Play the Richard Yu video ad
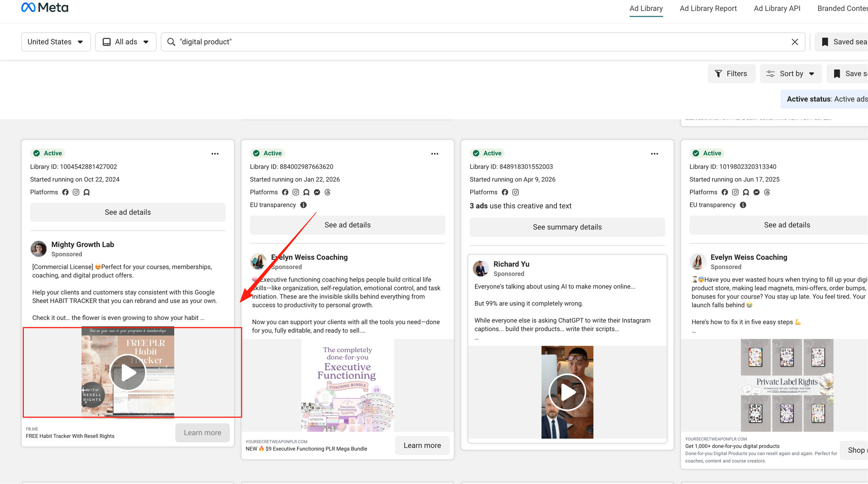Viewport: 868px width, 484px height. coord(567,392)
